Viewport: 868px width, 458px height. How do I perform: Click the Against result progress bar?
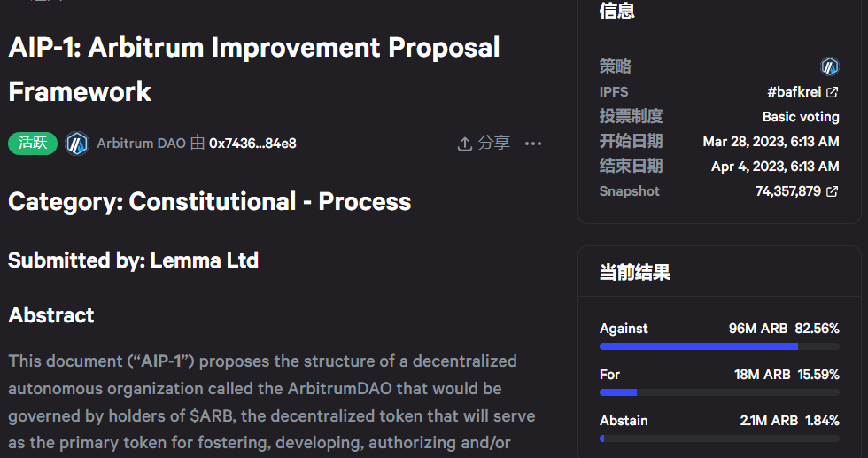point(719,346)
